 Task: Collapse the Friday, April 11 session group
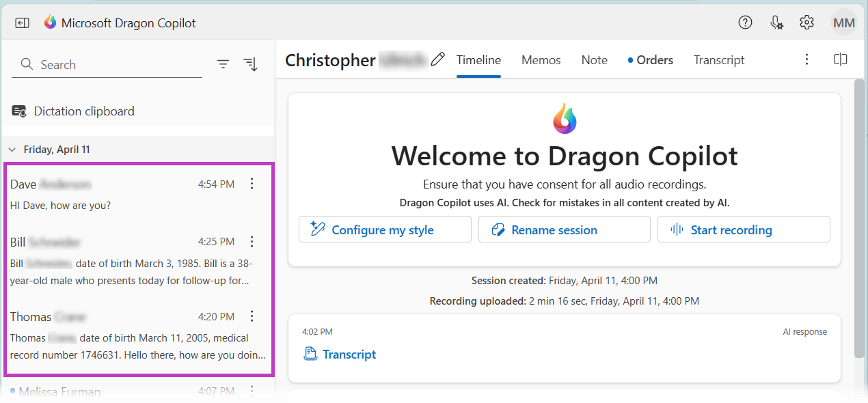[12, 149]
